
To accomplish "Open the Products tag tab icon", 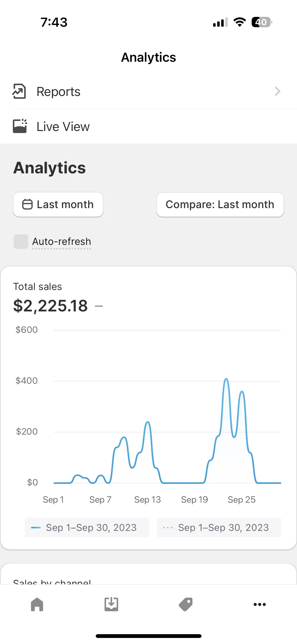I will (186, 604).
